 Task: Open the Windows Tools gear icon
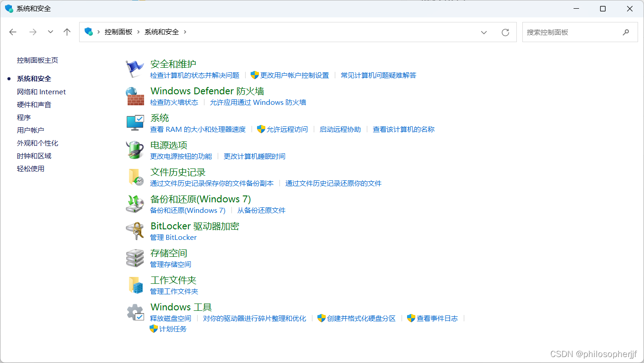(135, 312)
